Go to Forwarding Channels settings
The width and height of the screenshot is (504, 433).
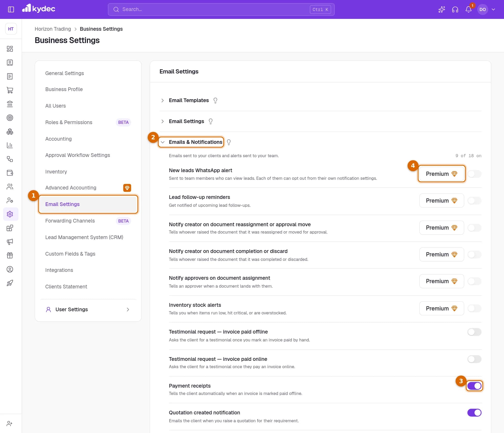coord(70,221)
